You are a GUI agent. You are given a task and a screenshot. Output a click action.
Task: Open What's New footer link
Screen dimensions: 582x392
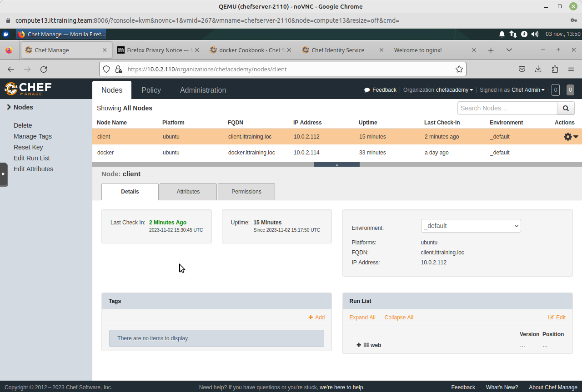point(502,387)
